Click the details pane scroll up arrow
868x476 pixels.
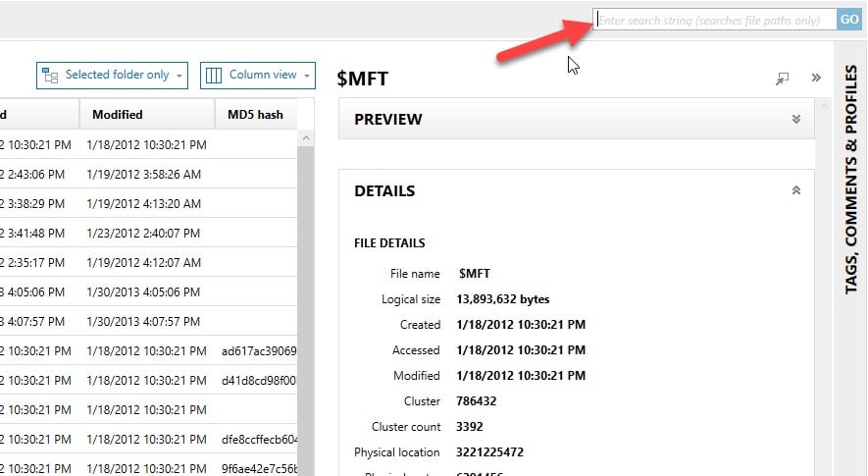tap(824, 105)
